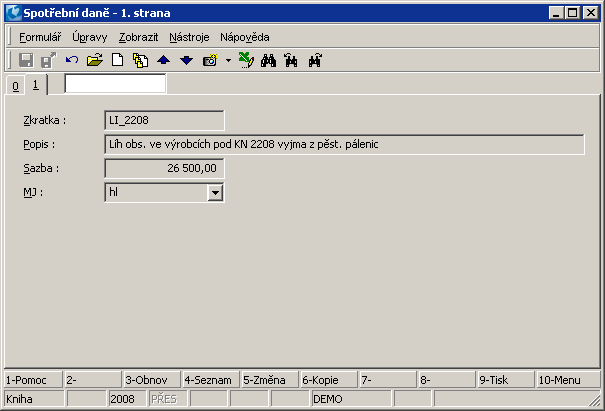The width and height of the screenshot is (605, 411).
Task: Click the 3-Obnov function button
Action: click(152, 380)
